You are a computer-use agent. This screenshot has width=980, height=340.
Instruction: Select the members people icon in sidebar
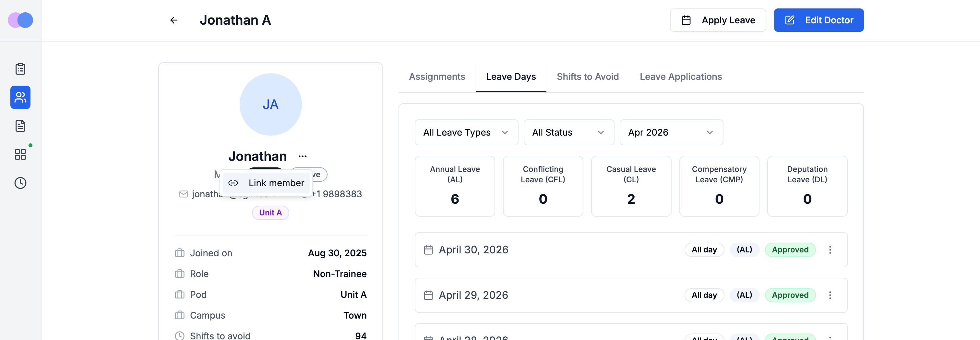20,97
